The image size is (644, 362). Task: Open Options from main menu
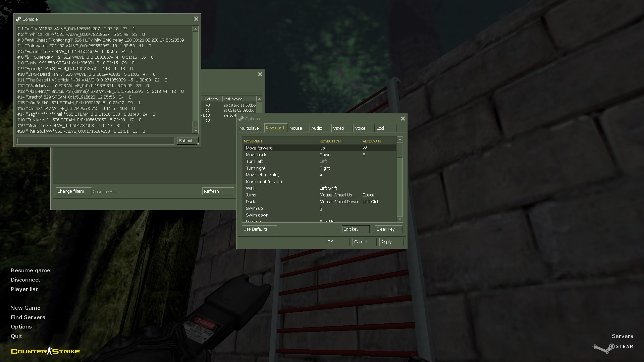(21, 327)
